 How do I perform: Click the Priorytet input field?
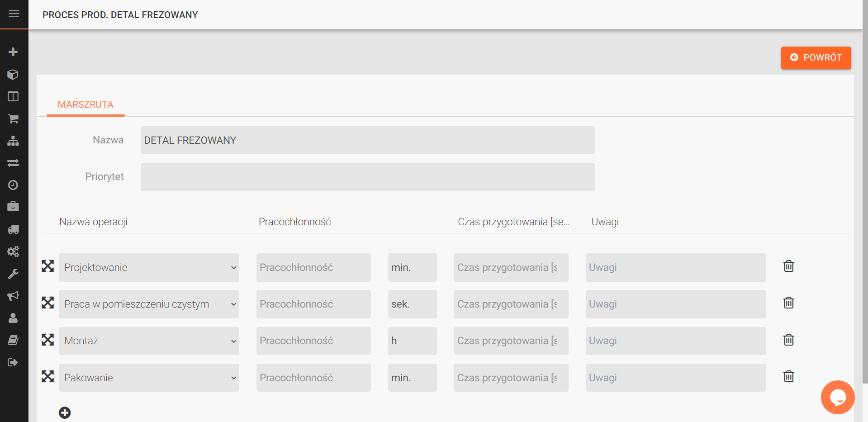(367, 177)
